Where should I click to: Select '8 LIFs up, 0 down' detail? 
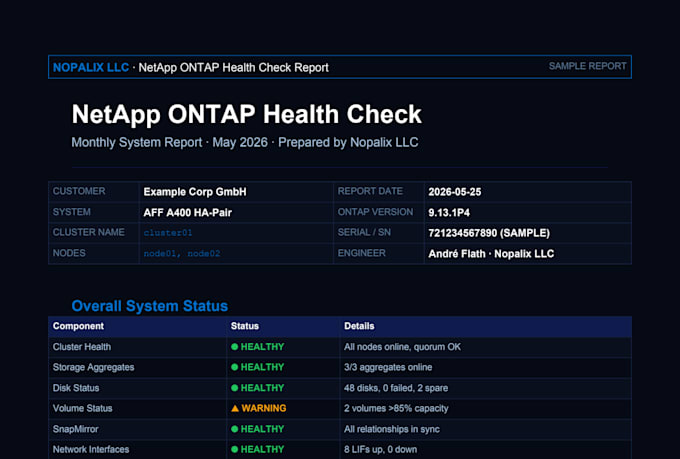click(380, 450)
